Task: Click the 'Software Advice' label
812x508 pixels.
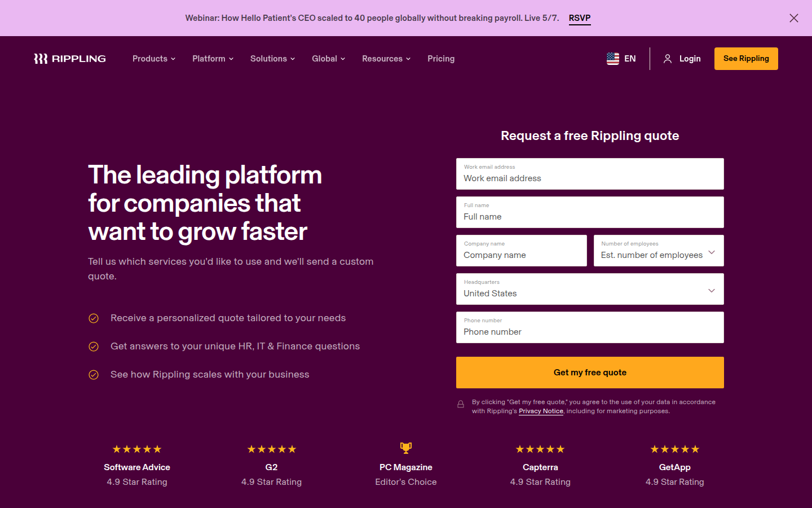Action: click(x=137, y=467)
